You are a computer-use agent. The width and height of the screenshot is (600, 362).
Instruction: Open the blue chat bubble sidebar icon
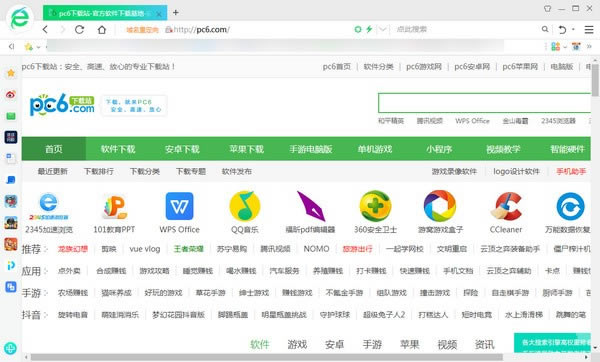11,180
